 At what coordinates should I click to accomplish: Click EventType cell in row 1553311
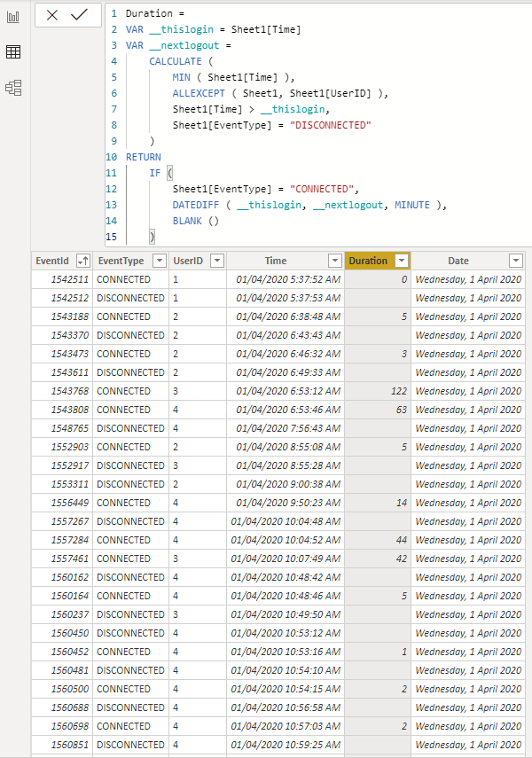(130, 484)
